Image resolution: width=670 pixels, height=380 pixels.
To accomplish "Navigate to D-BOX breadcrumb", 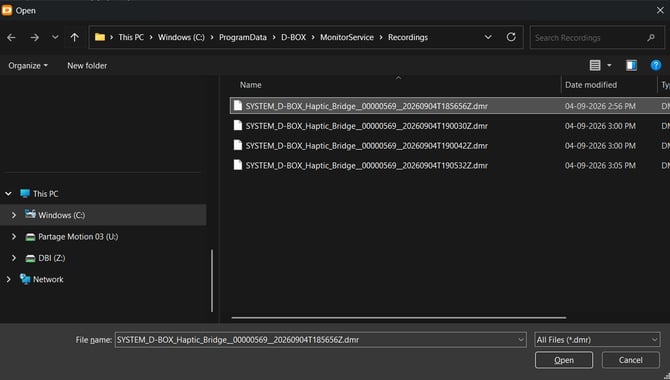I will (x=294, y=37).
